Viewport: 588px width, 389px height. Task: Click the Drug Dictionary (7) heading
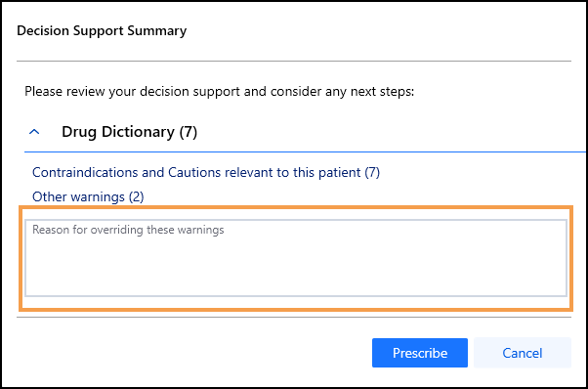tap(129, 132)
